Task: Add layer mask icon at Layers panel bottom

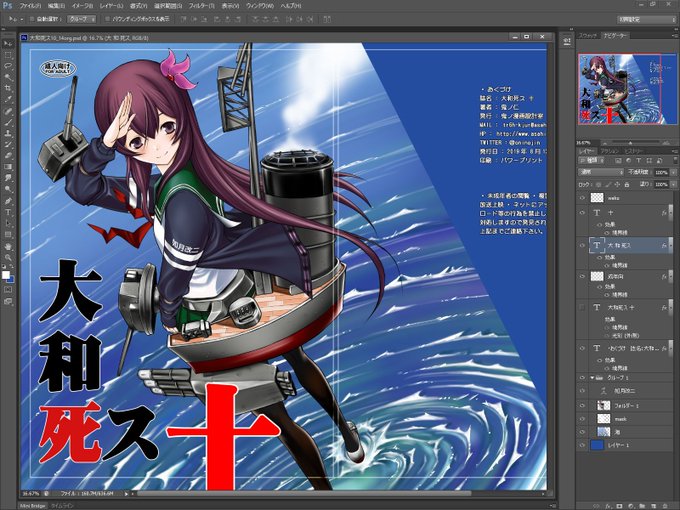Action: coord(619,506)
